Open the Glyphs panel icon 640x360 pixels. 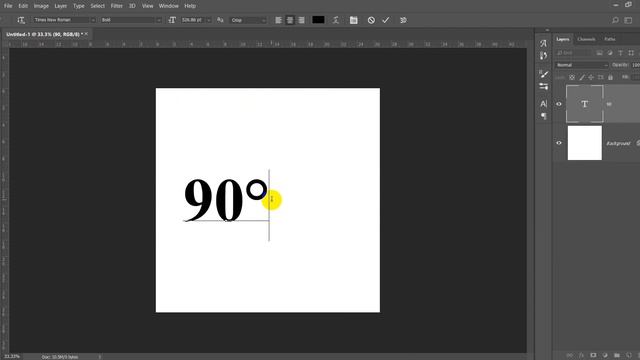tap(543, 43)
